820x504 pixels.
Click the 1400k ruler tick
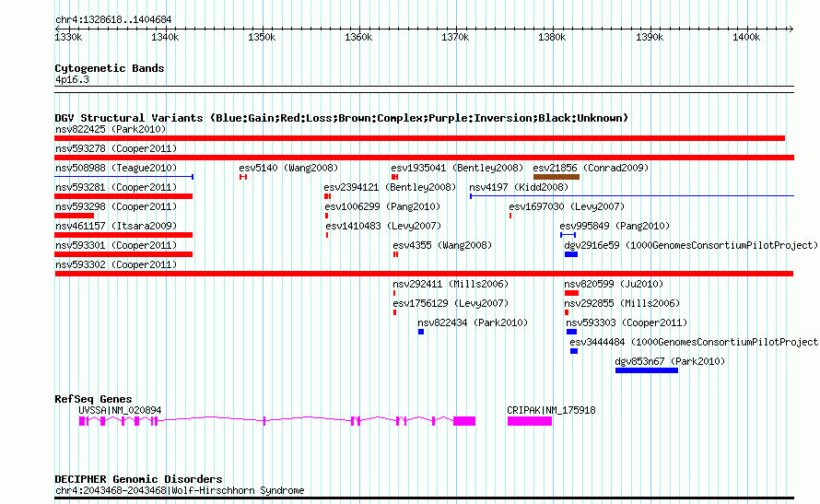746,37
